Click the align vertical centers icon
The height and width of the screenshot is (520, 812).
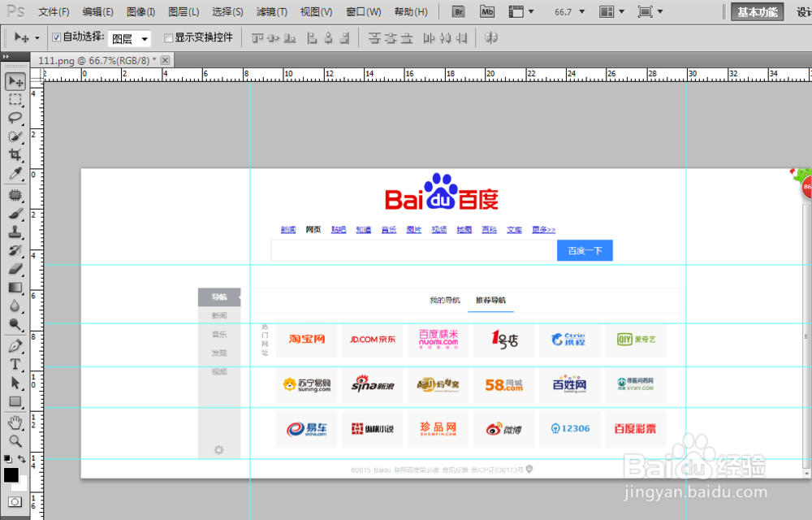[x=274, y=38]
